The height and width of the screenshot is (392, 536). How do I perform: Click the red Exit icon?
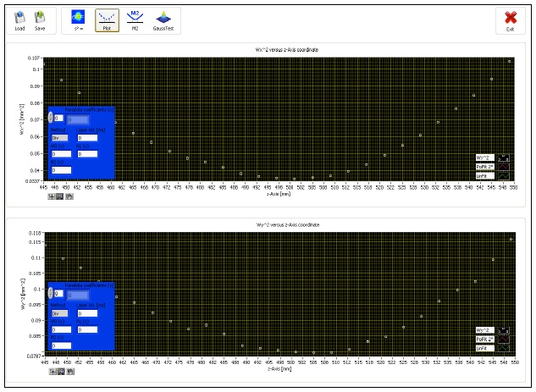(511, 19)
